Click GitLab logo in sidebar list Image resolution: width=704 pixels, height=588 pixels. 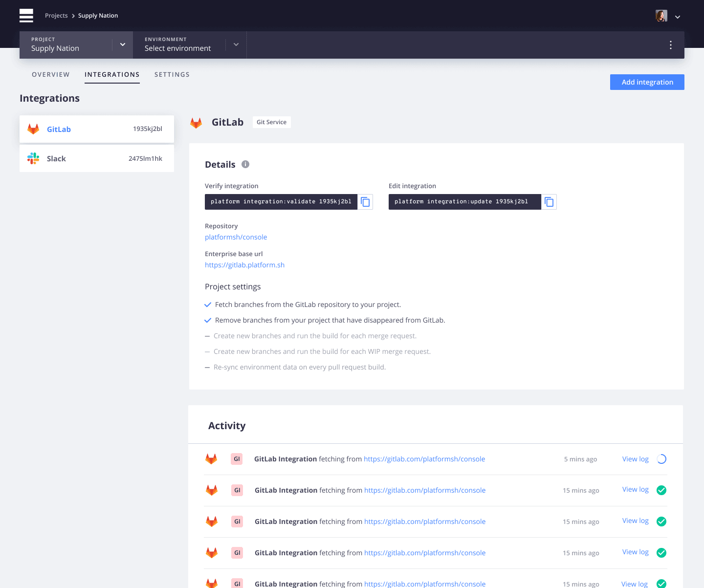point(33,129)
